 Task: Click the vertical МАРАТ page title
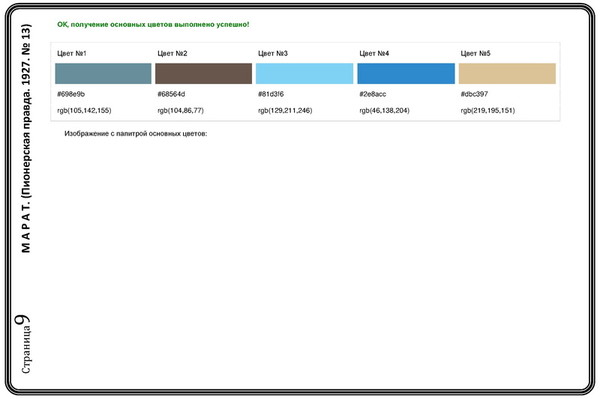[x=26, y=138]
